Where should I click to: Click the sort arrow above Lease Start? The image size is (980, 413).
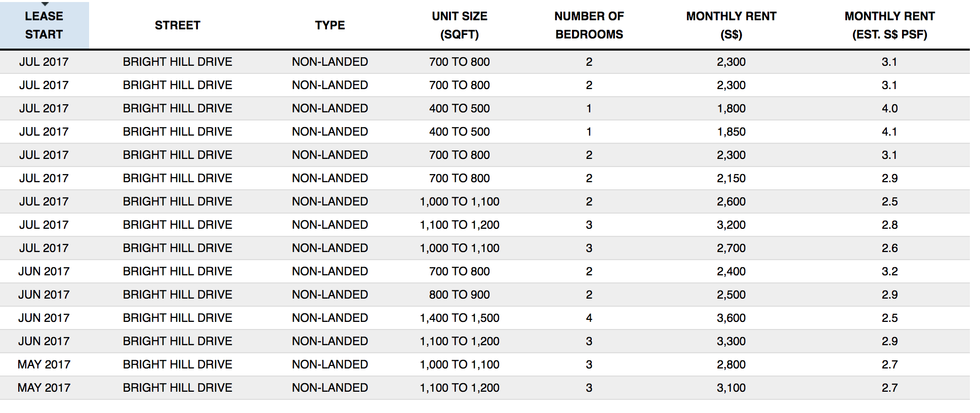45,4
